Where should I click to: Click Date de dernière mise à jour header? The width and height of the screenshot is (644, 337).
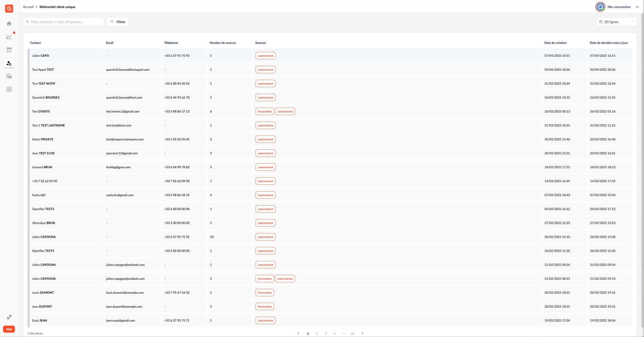[609, 43]
